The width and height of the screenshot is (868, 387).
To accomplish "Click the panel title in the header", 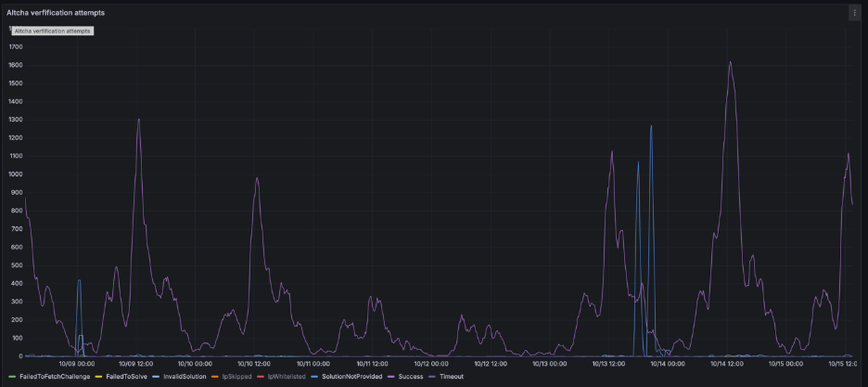I will (56, 13).
